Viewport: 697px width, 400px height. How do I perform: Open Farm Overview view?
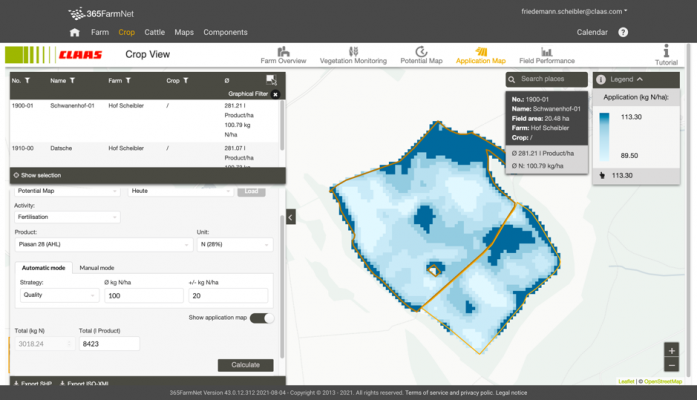coord(283,56)
